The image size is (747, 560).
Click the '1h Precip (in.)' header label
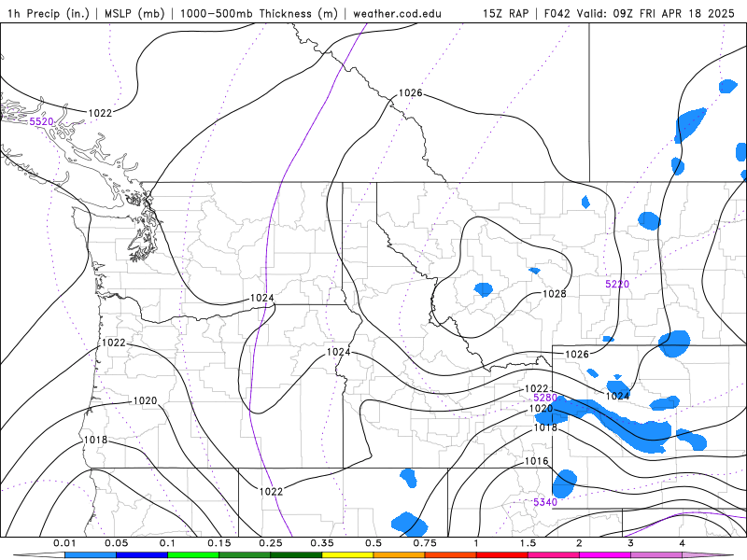[x=49, y=13]
